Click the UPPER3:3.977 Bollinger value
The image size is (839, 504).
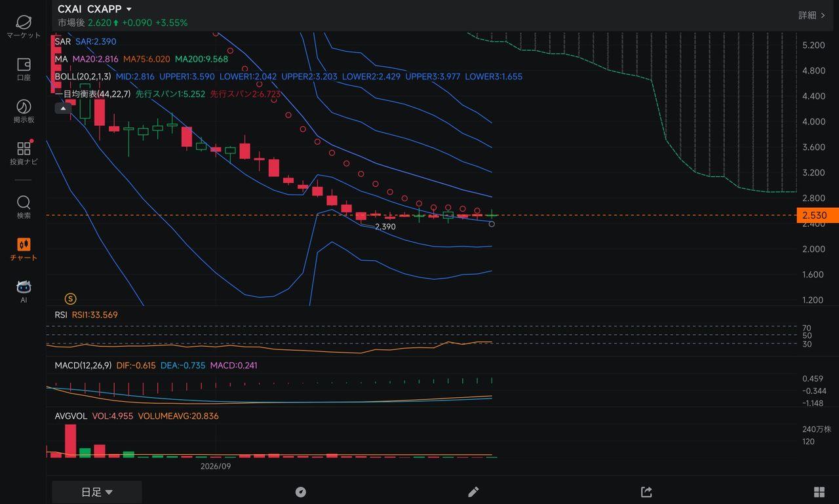point(433,77)
